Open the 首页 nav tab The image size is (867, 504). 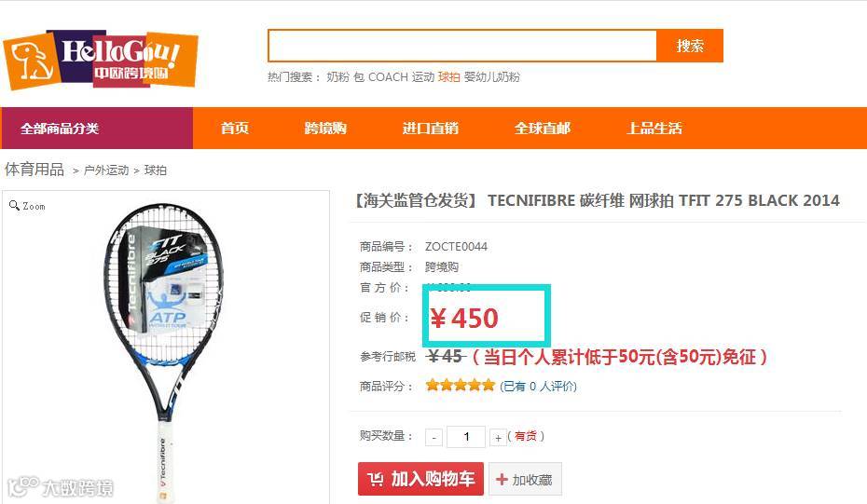click(235, 129)
